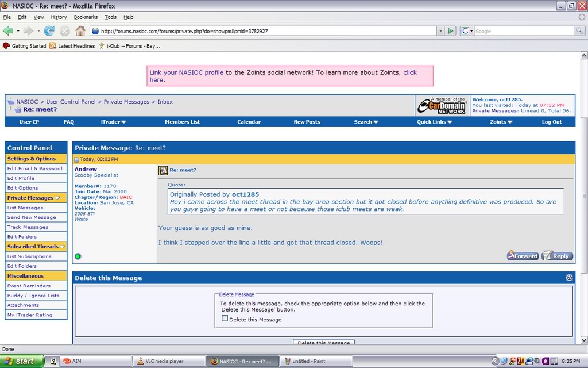
Task: Collapse the Private Messages sidebar section
Action: (57, 198)
